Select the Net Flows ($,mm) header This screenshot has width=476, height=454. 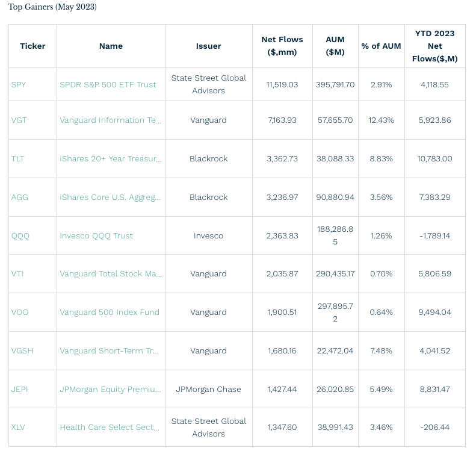(282, 46)
